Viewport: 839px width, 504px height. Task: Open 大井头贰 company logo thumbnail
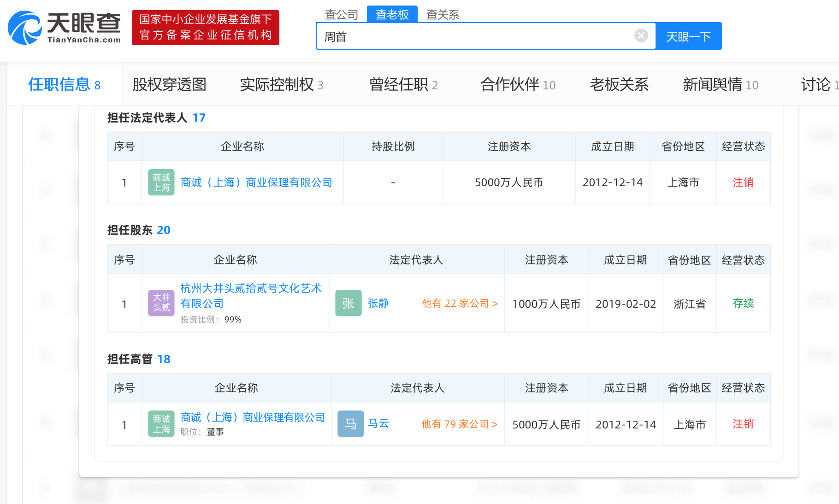[161, 303]
